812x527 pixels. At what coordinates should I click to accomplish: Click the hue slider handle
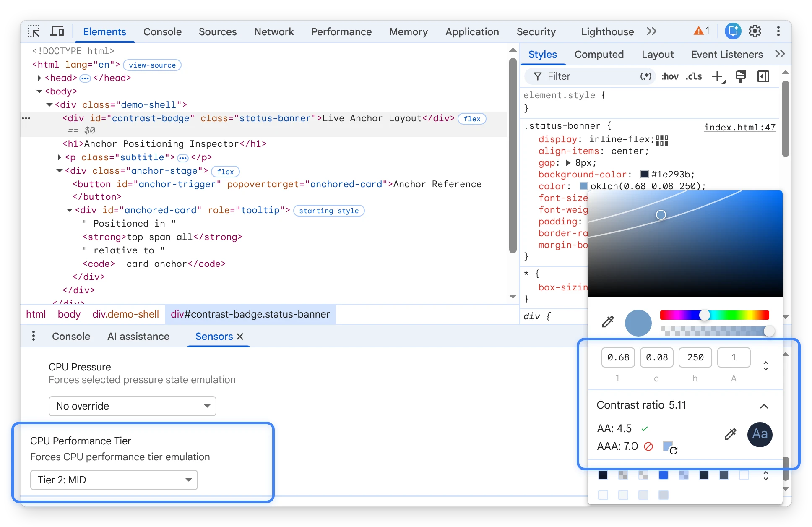pyautogui.click(x=704, y=315)
